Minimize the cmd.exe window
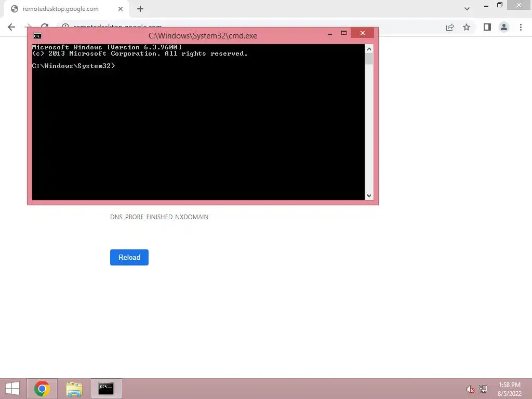 pos(330,33)
